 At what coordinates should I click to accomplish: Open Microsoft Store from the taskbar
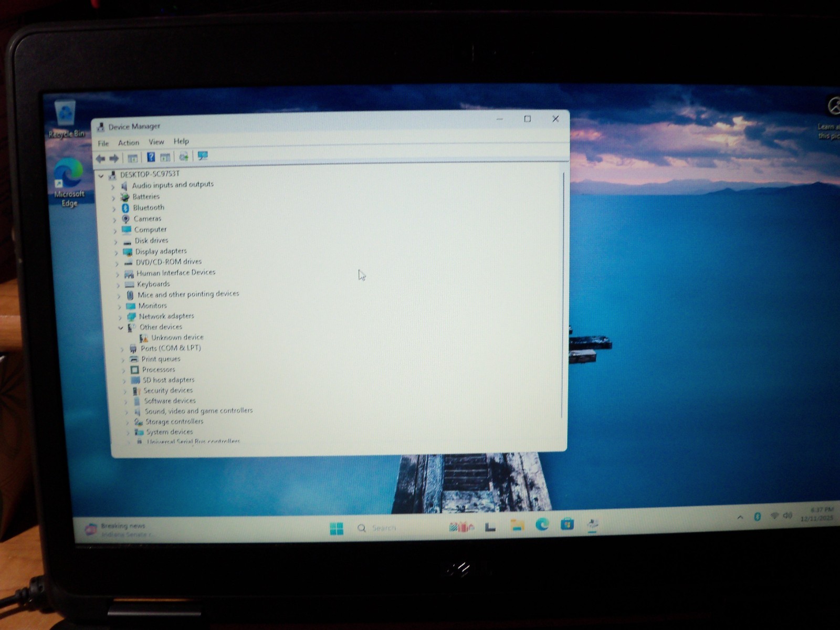[x=567, y=524]
